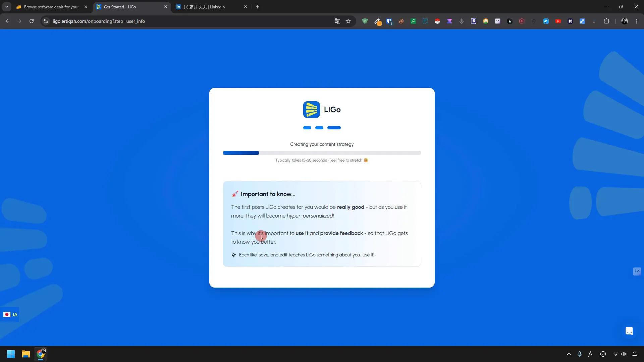This screenshot has width=644, height=362.
Task: Go forward to the next page
Action: pyautogui.click(x=19, y=21)
